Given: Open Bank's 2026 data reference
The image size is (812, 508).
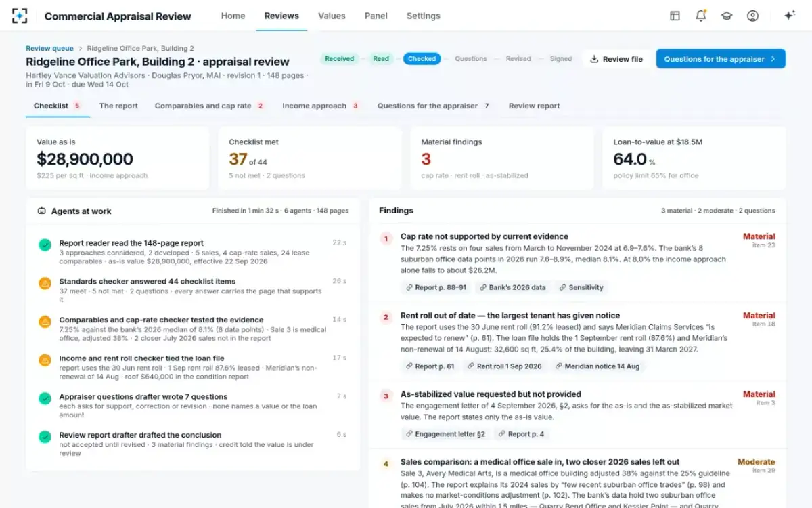Looking at the screenshot, I should click(512, 287).
